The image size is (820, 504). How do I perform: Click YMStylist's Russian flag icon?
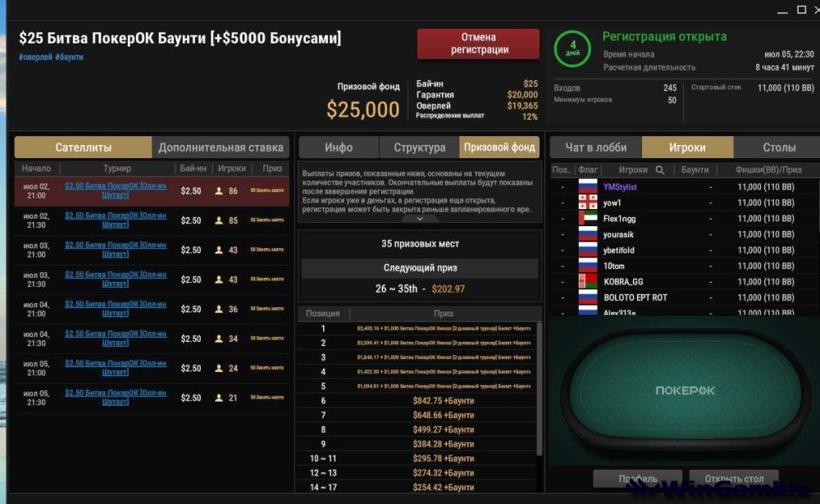point(588,187)
